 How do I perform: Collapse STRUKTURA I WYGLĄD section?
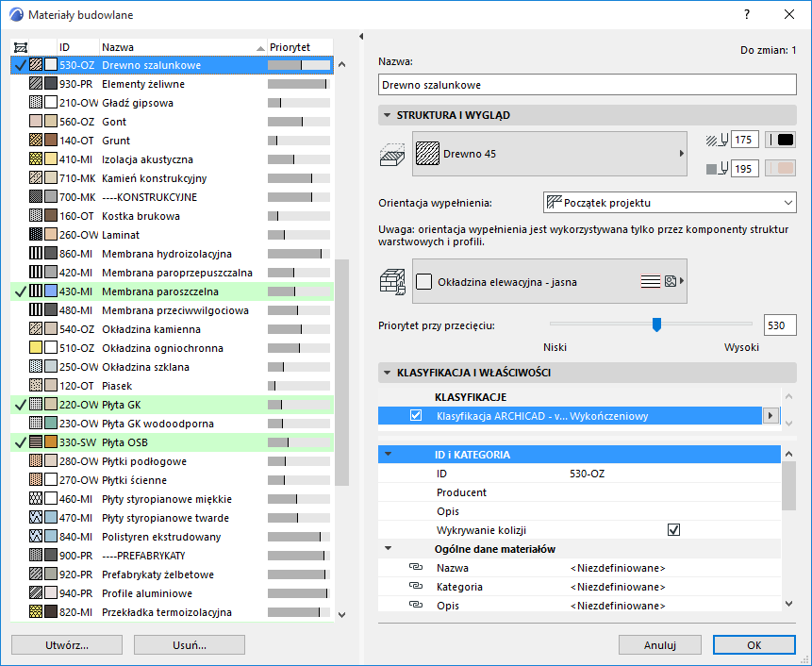[387, 115]
